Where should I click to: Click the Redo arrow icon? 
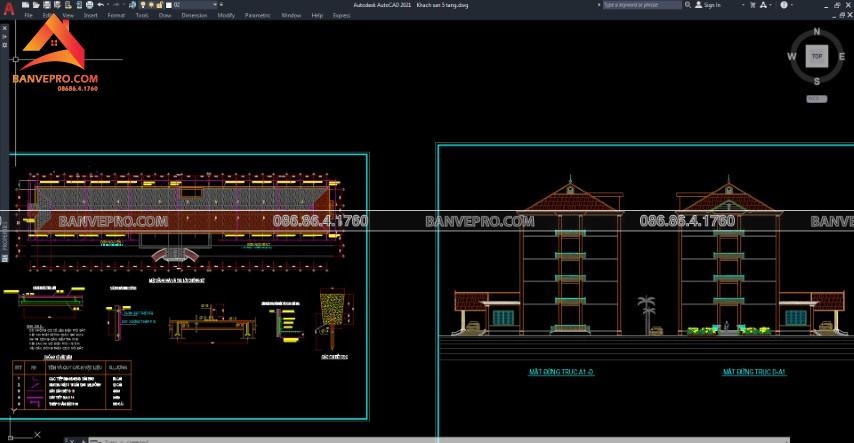(x=116, y=5)
